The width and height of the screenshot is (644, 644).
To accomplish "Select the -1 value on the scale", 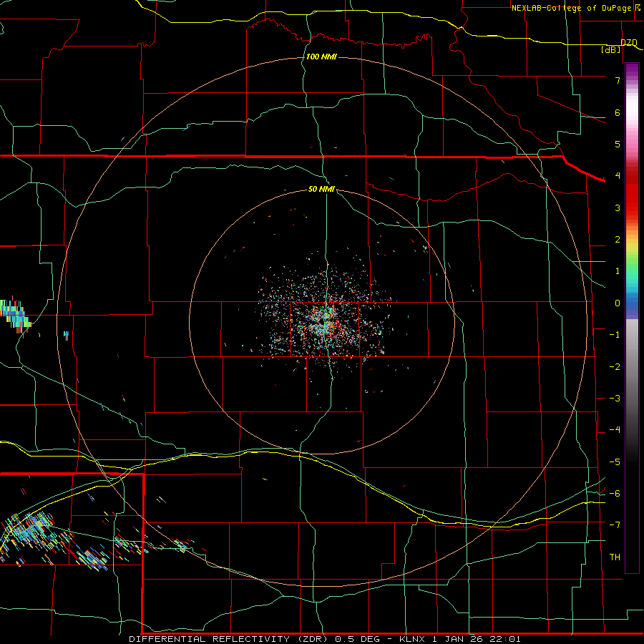I will (x=615, y=335).
